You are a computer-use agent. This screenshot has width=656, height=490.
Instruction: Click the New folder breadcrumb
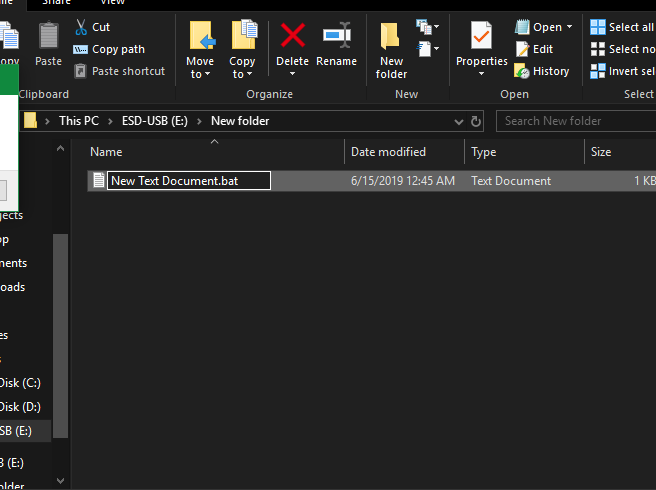240,121
